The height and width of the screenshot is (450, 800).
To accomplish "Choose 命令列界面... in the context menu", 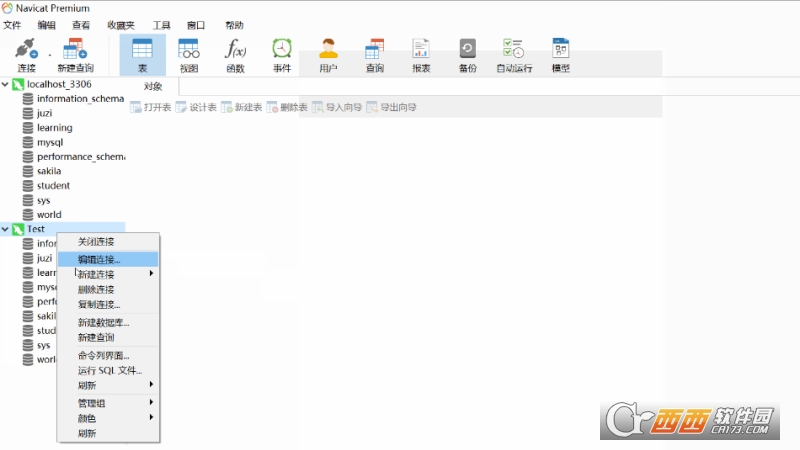I will pos(108,356).
